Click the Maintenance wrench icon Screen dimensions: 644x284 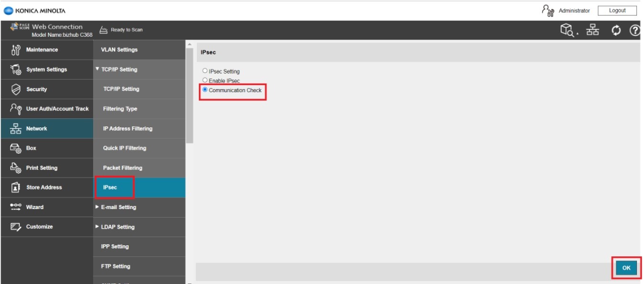coord(15,50)
